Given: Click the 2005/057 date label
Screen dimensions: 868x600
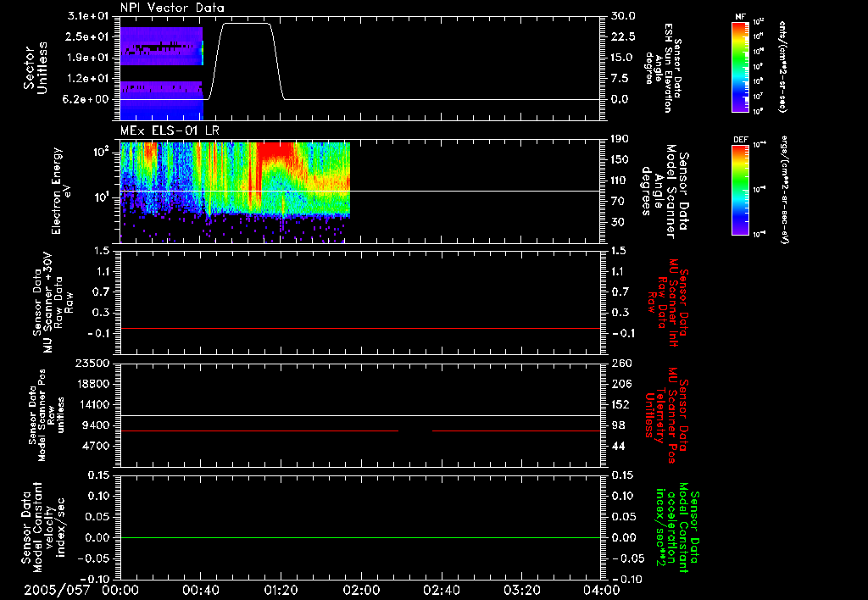Looking at the screenshot, I should click(57, 590).
